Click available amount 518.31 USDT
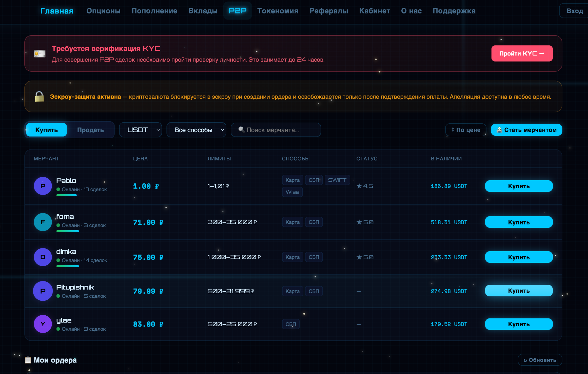 [x=449, y=222]
